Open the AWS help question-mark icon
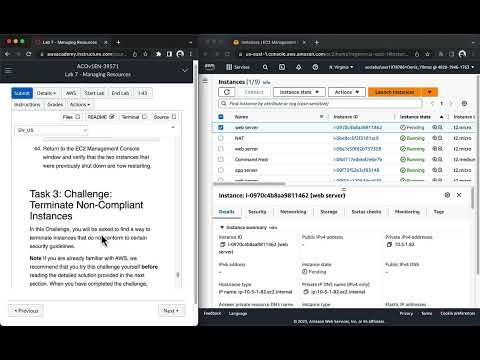 click(315, 67)
